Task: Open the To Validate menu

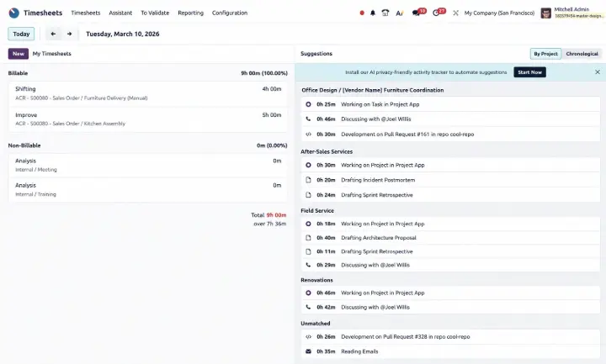Action: 155,13
